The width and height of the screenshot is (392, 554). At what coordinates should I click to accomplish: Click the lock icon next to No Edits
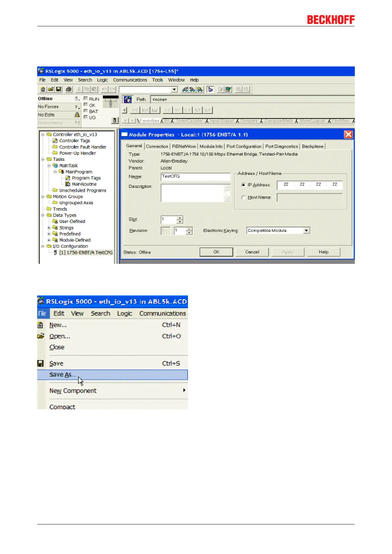click(x=77, y=115)
